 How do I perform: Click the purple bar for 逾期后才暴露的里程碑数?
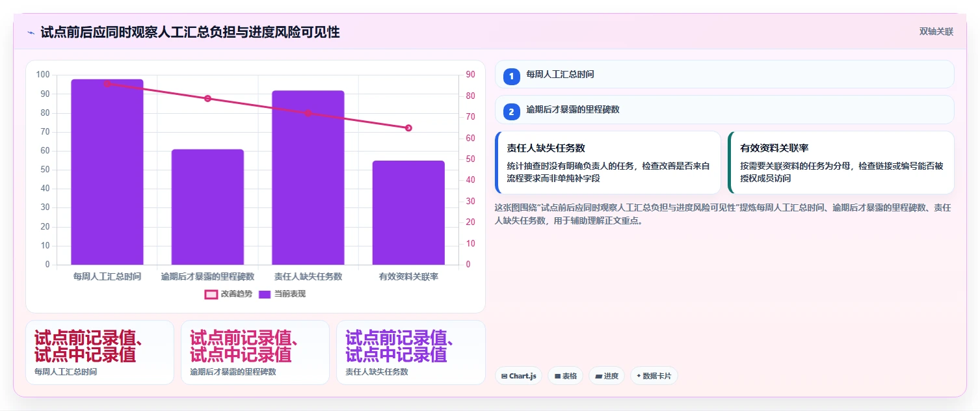(207, 207)
